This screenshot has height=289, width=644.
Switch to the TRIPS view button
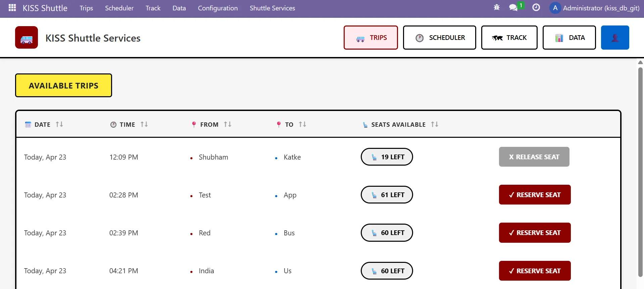coord(371,38)
